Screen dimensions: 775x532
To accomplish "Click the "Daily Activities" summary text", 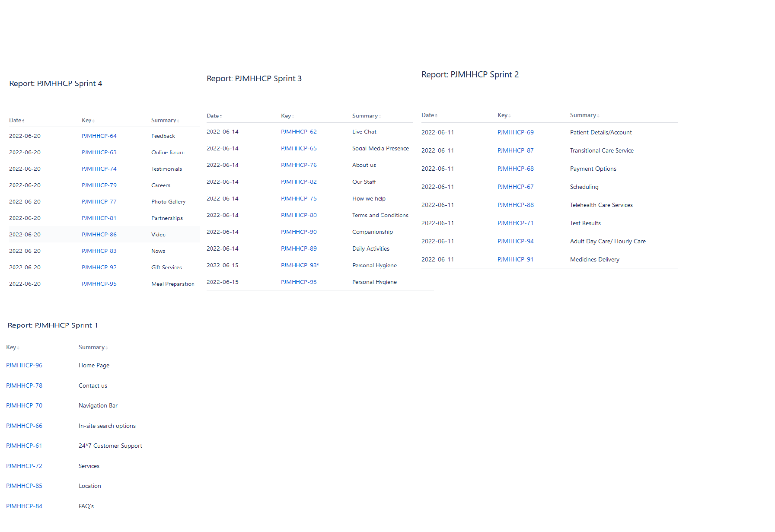I will pyautogui.click(x=371, y=249).
